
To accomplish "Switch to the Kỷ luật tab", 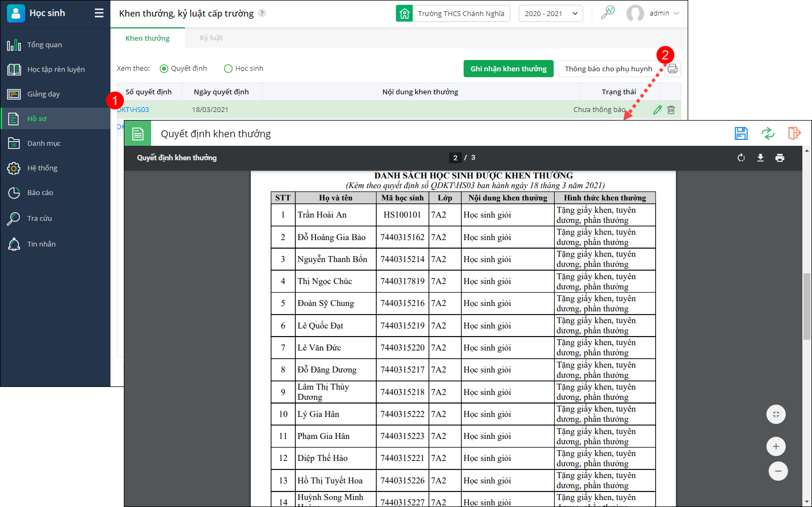I will (x=211, y=38).
